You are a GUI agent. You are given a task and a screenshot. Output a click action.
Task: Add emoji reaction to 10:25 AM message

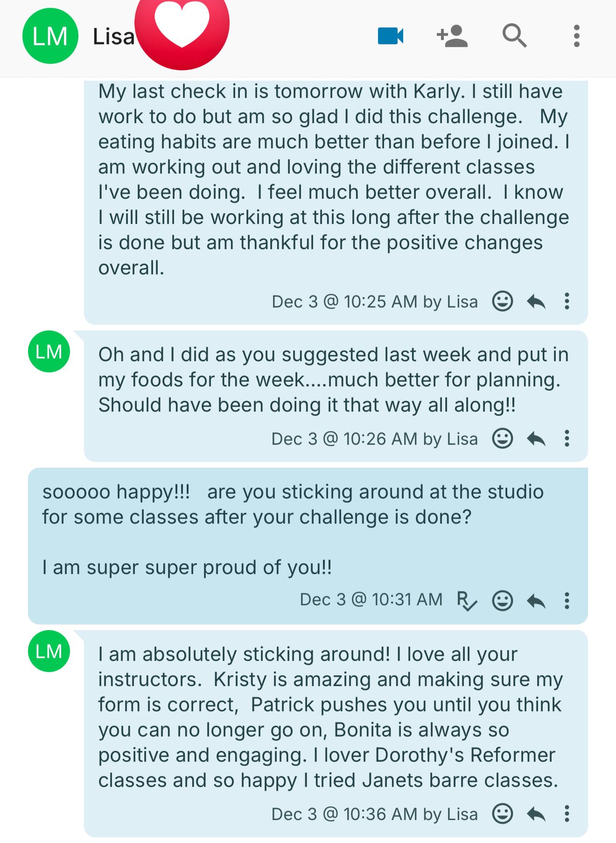[503, 302]
